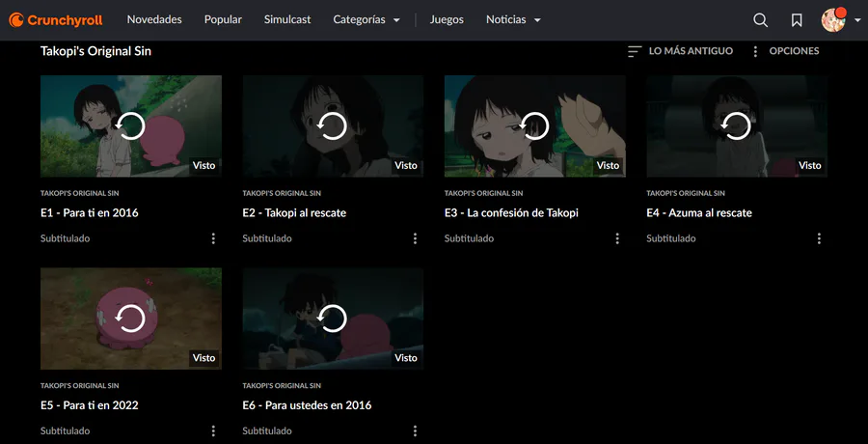868x444 pixels.
Task: Open the title E3 - La confesión de Takopi
Action: (511, 213)
